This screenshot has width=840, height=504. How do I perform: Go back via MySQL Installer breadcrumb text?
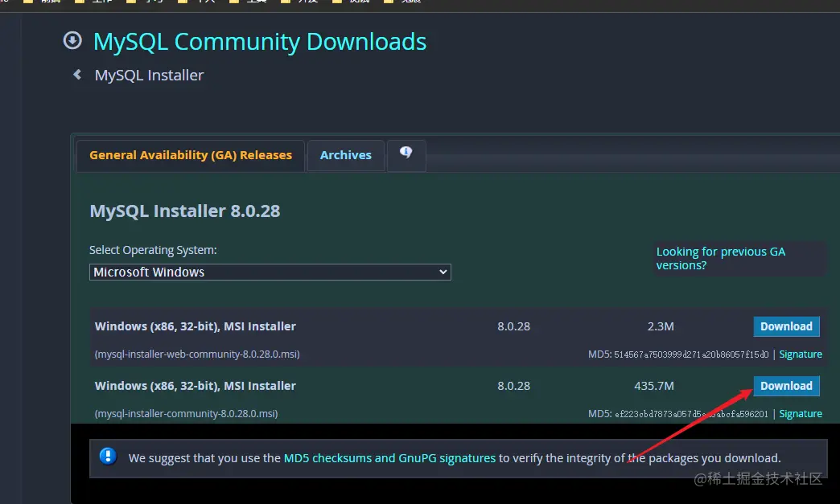coord(149,75)
